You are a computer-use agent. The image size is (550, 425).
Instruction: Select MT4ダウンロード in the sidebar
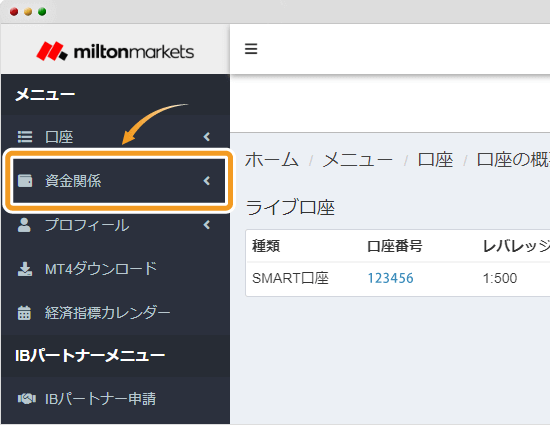[x=115, y=269]
